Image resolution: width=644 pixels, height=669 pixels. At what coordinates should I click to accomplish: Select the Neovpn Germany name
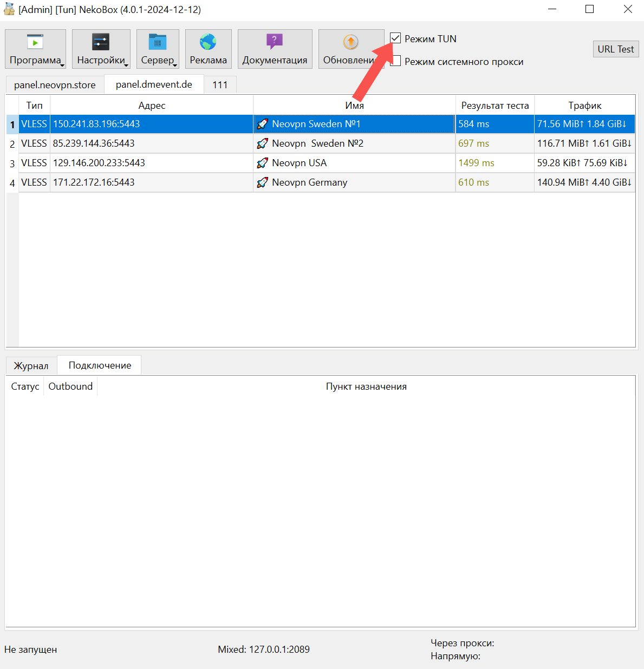pyautogui.click(x=310, y=182)
